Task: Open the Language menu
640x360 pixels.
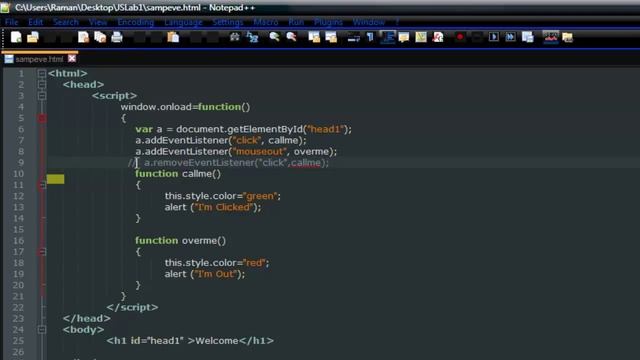Action: click(x=183, y=22)
